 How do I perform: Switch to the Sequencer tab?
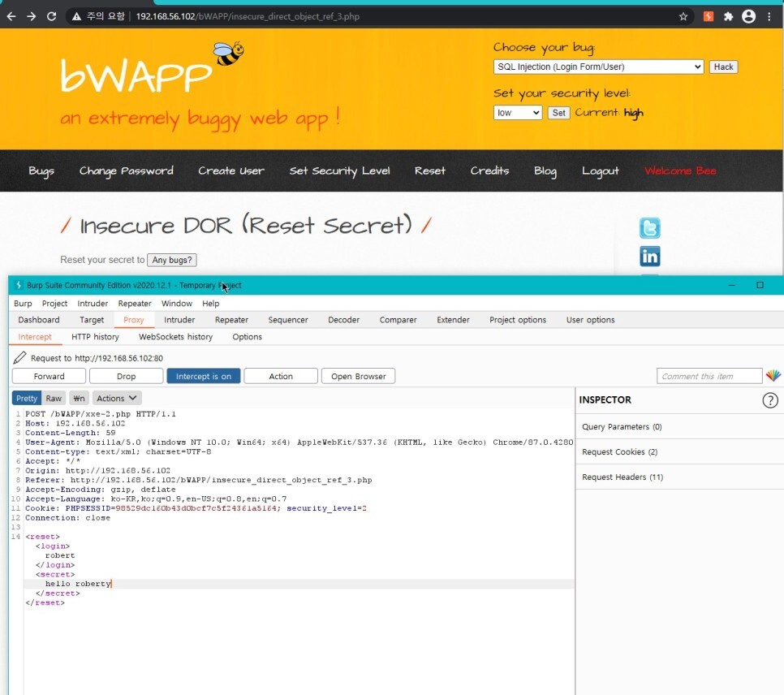[x=288, y=320]
